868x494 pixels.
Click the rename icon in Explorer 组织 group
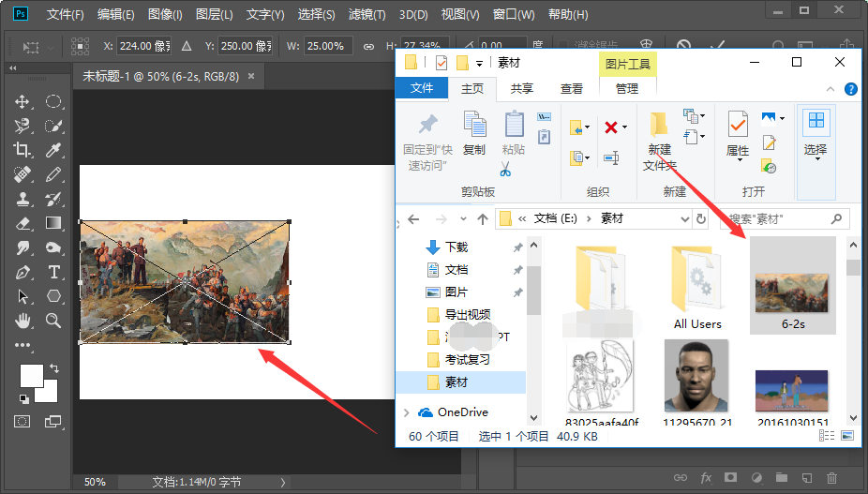[611, 158]
